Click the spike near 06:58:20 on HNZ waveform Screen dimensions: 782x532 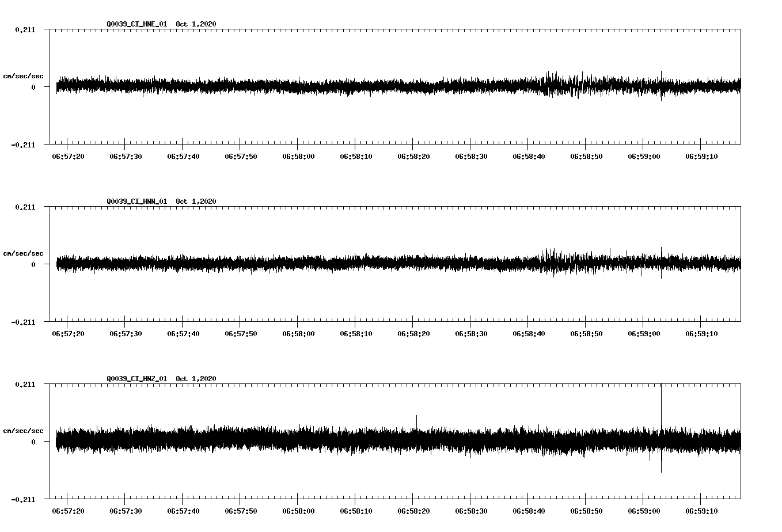coord(416,420)
